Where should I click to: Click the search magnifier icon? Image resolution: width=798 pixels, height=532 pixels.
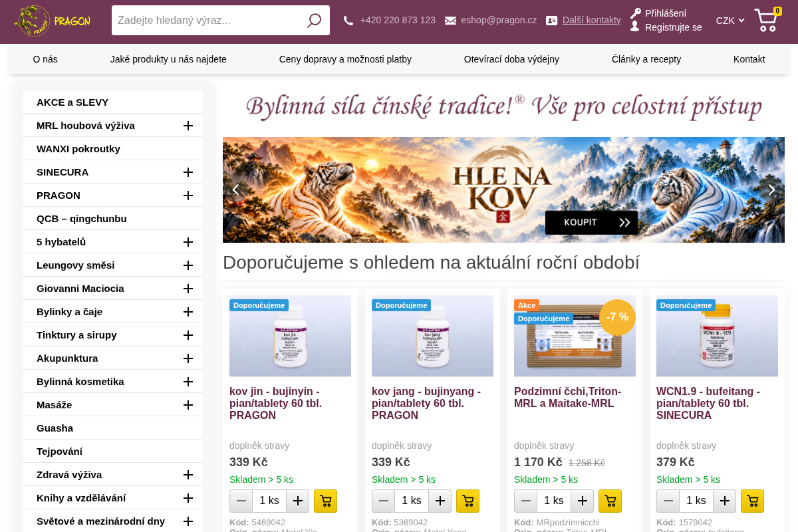tap(314, 21)
